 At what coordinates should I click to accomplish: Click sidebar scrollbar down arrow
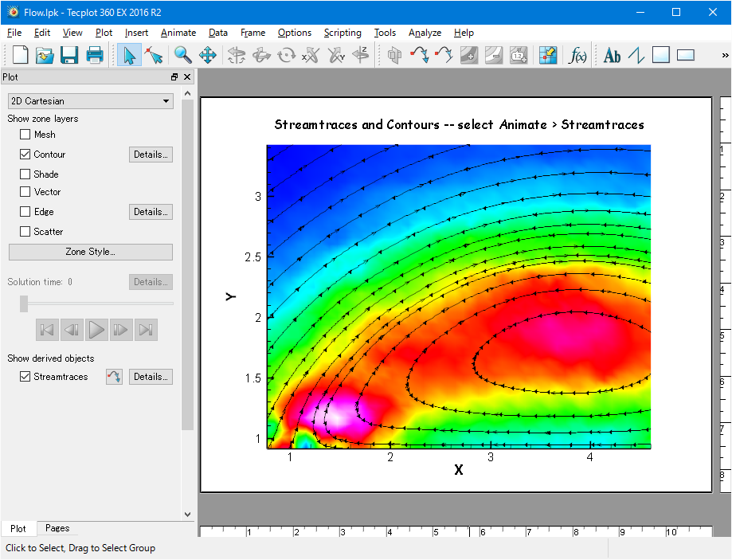[x=188, y=515]
